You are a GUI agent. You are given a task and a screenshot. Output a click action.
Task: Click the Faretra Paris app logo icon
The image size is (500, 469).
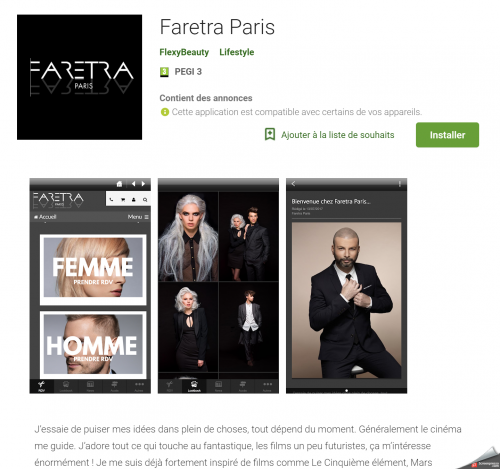79,77
